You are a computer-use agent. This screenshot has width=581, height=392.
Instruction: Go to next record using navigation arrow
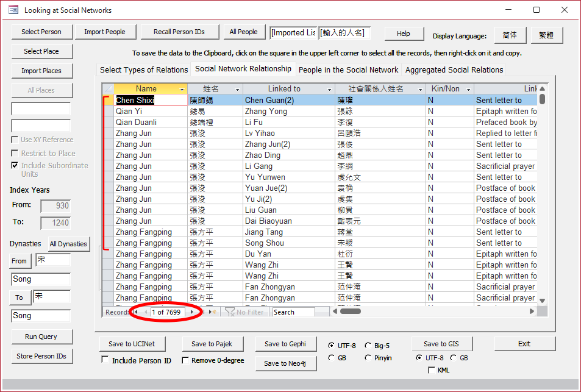tap(192, 312)
